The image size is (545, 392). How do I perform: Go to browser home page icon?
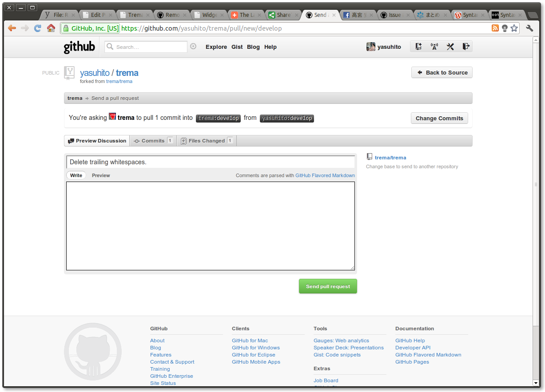(51, 28)
